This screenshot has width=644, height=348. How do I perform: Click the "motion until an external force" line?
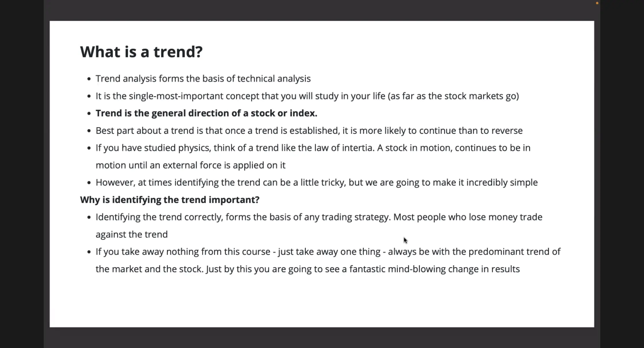click(x=190, y=165)
